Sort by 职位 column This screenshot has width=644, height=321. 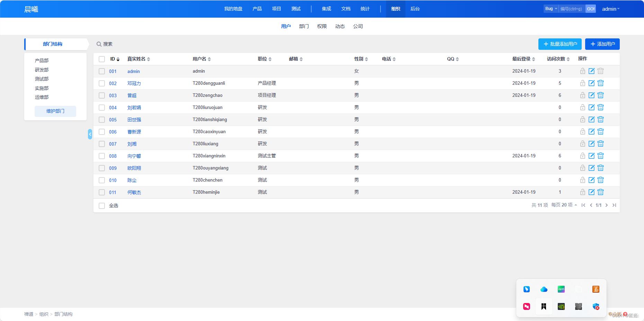pyautogui.click(x=265, y=59)
